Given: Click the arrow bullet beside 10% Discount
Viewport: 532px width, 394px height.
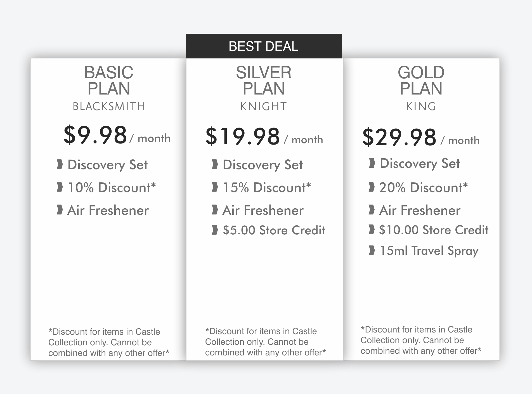Looking at the screenshot, I should pos(60,187).
